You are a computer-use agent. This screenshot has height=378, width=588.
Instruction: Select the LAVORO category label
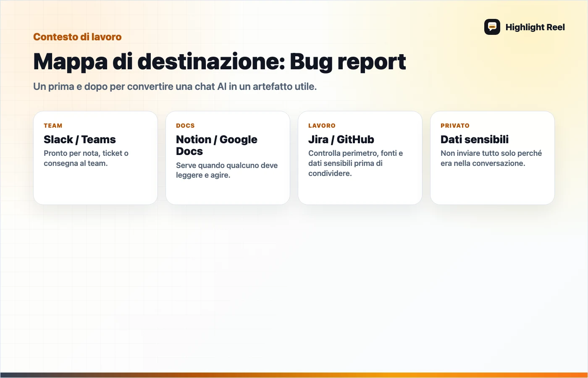coord(322,126)
